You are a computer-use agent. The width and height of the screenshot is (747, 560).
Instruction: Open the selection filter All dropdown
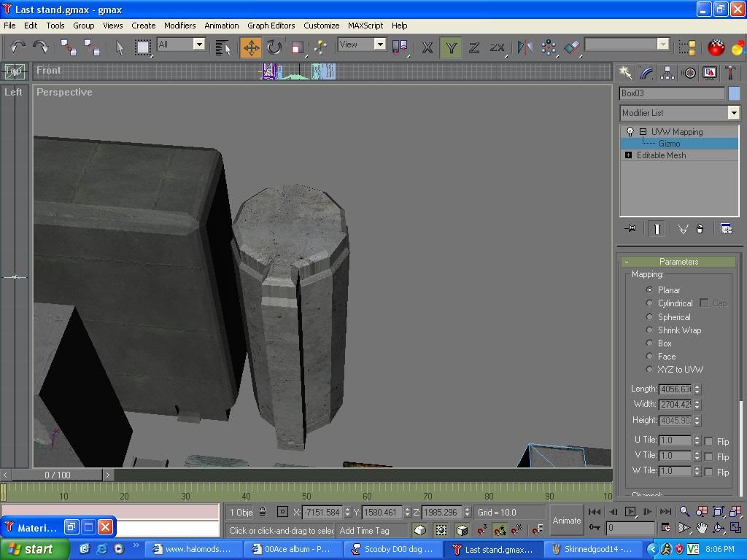coord(199,44)
